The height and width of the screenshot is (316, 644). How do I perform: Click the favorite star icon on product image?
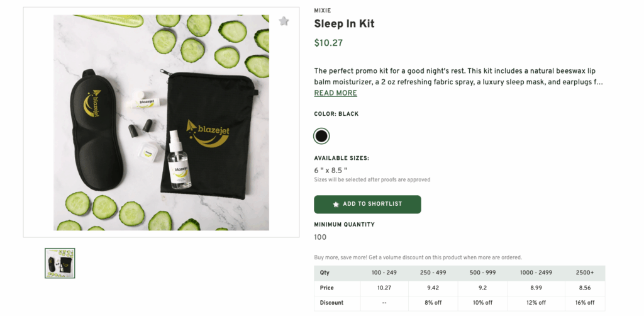tap(284, 21)
